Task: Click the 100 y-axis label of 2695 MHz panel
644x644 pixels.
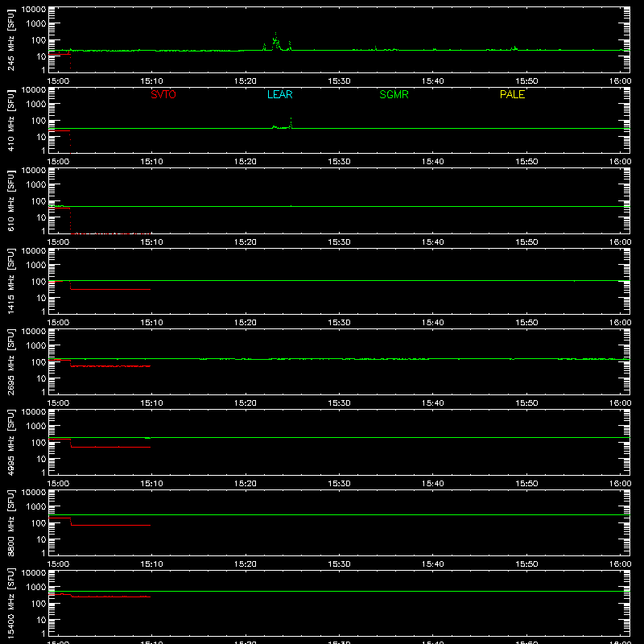Action: coord(39,362)
